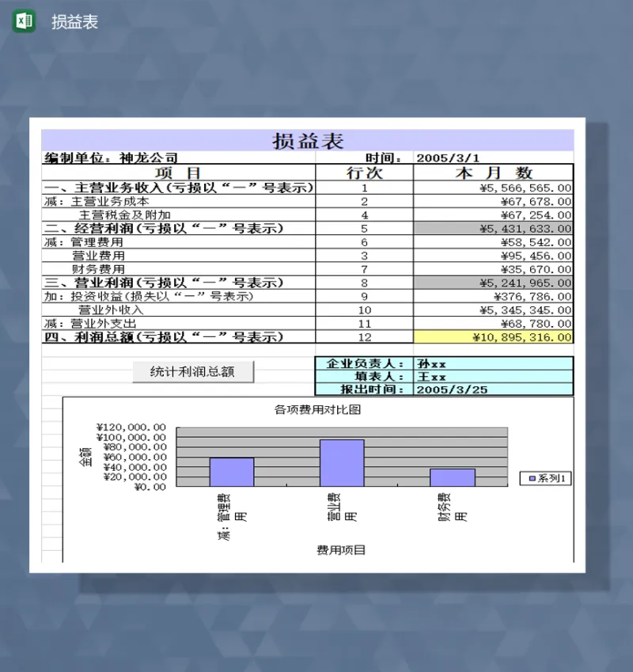Click the tallest 营业费用 bar
633x672 pixels.
click(x=342, y=463)
